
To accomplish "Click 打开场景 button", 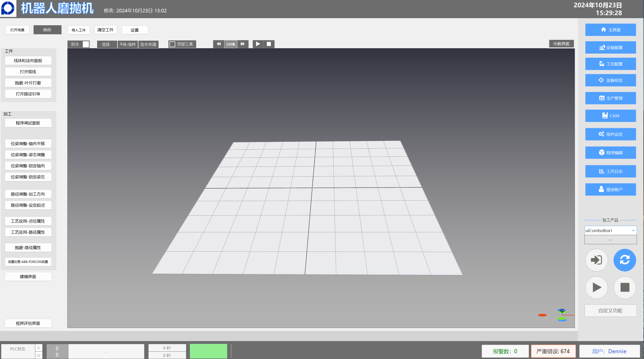I will tap(17, 30).
